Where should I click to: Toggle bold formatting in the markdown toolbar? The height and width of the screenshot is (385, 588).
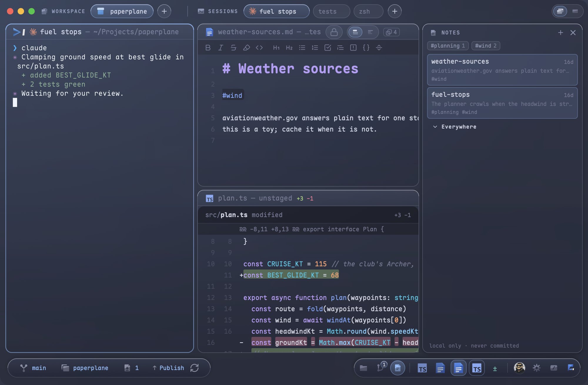[208, 48]
